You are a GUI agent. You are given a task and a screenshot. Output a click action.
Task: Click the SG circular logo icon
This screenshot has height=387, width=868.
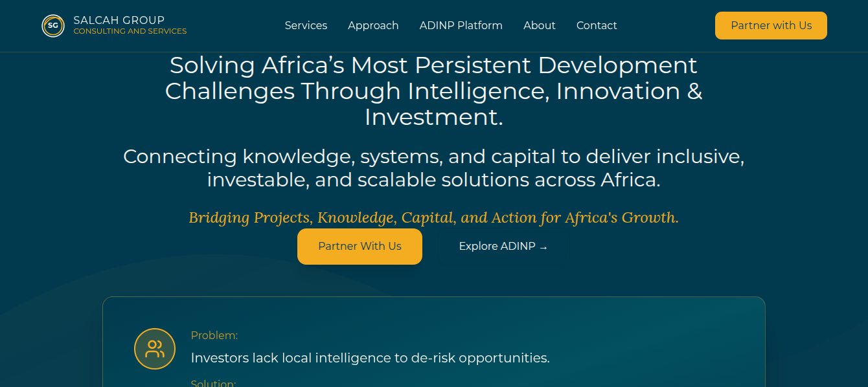tap(53, 26)
